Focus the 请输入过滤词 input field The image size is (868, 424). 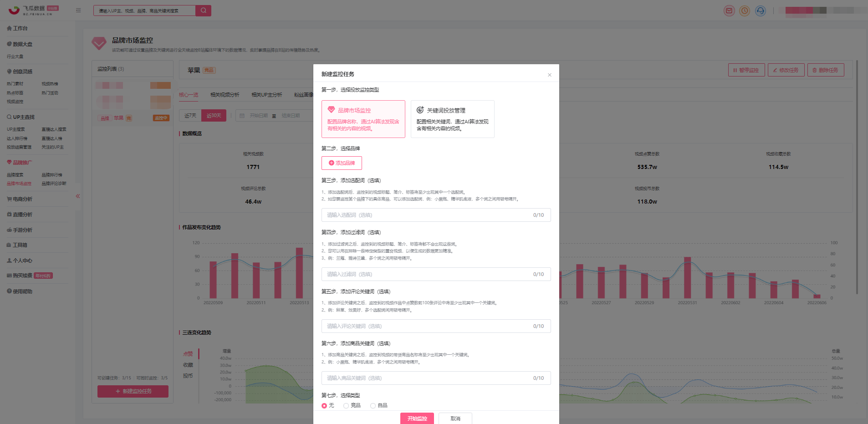tap(436, 274)
